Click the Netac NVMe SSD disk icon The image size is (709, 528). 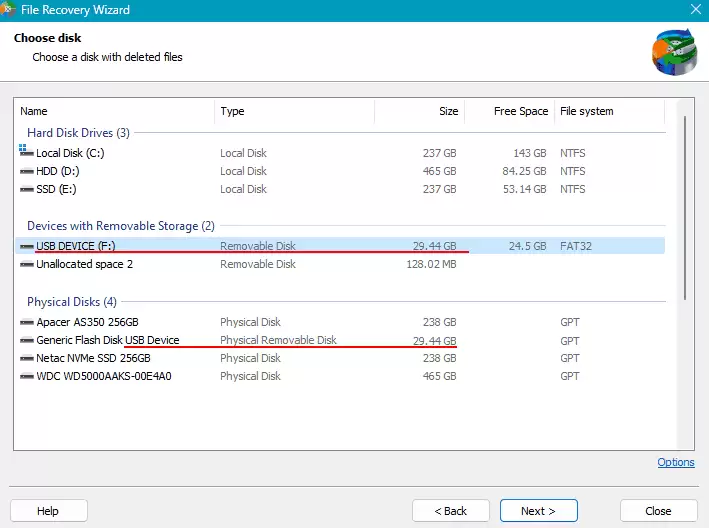point(26,358)
